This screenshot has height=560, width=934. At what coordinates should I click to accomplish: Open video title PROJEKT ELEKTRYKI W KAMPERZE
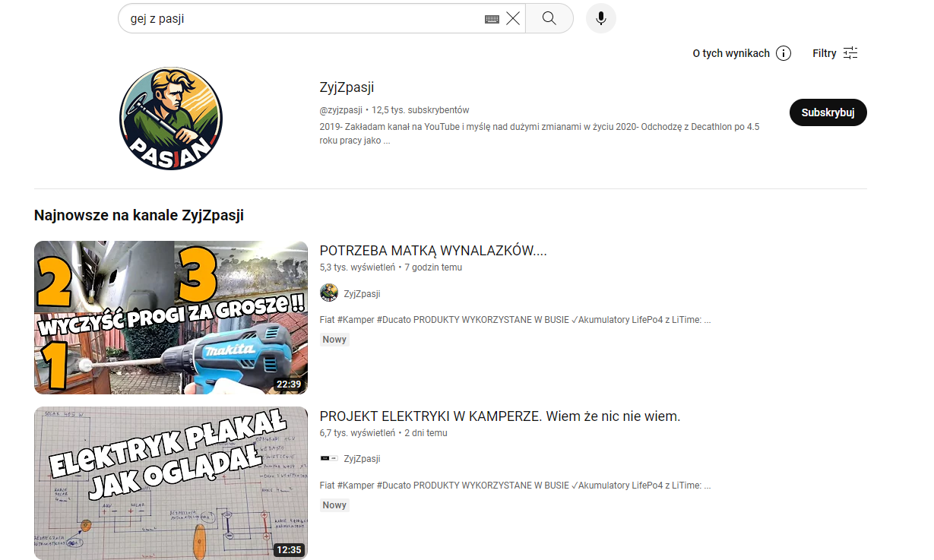(500, 416)
